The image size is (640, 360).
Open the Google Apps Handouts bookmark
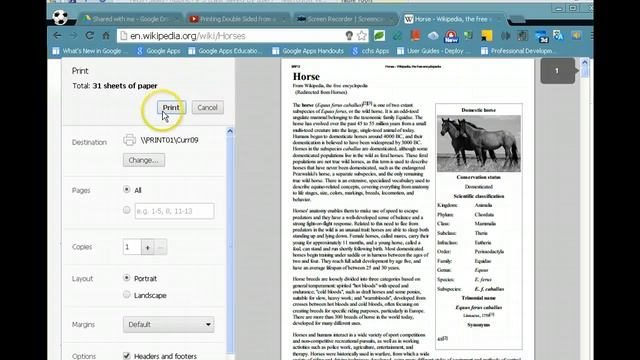[308, 51]
